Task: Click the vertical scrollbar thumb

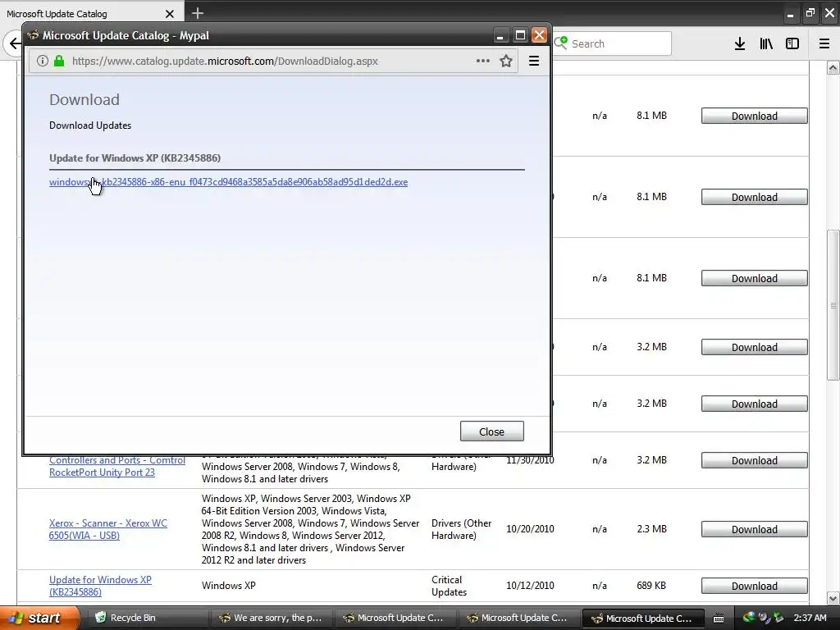Action: 833,305
